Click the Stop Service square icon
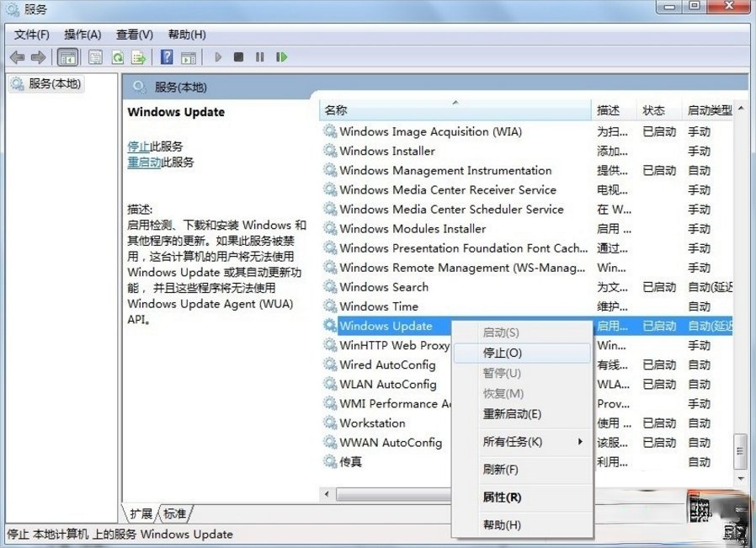756x548 pixels. pyautogui.click(x=238, y=57)
